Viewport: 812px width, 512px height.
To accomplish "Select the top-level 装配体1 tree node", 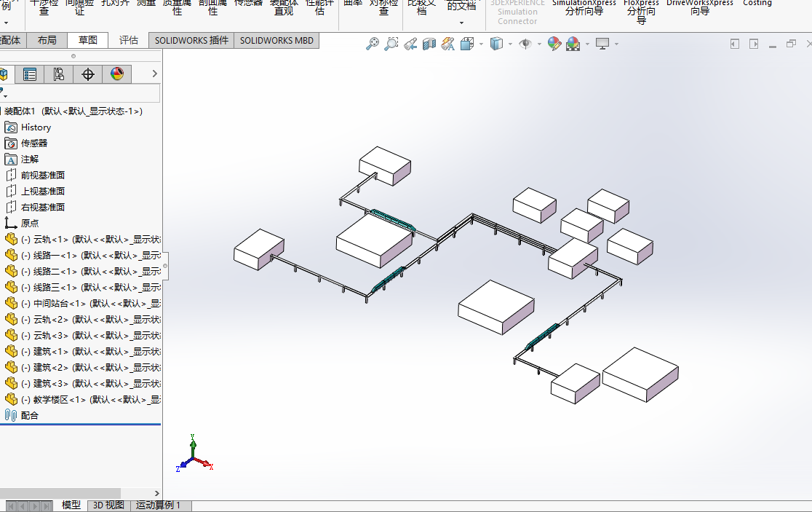I will coord(73,111).
